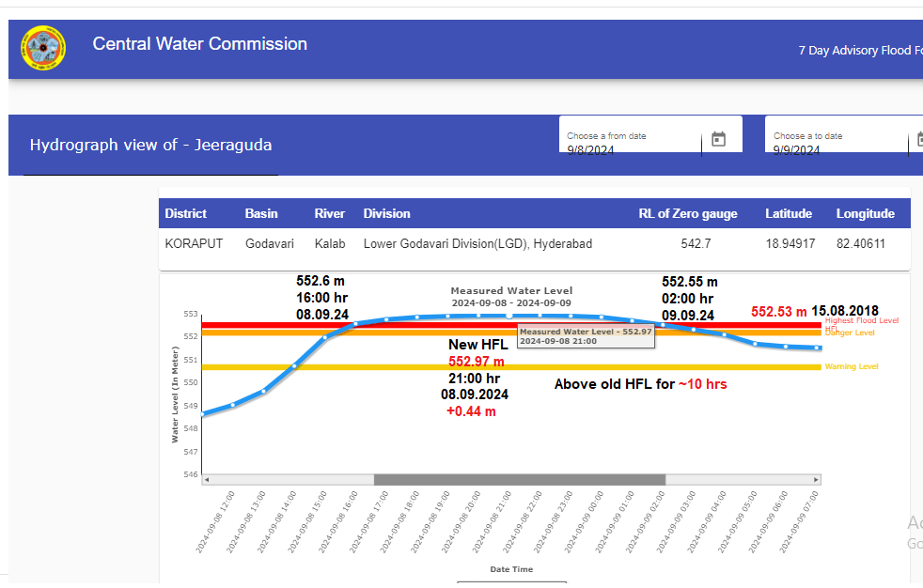Viewport: 923px width, 588px height.
Task: Open the calendar picker for from date
Action: pyautogui.click(x=718, y=139)
